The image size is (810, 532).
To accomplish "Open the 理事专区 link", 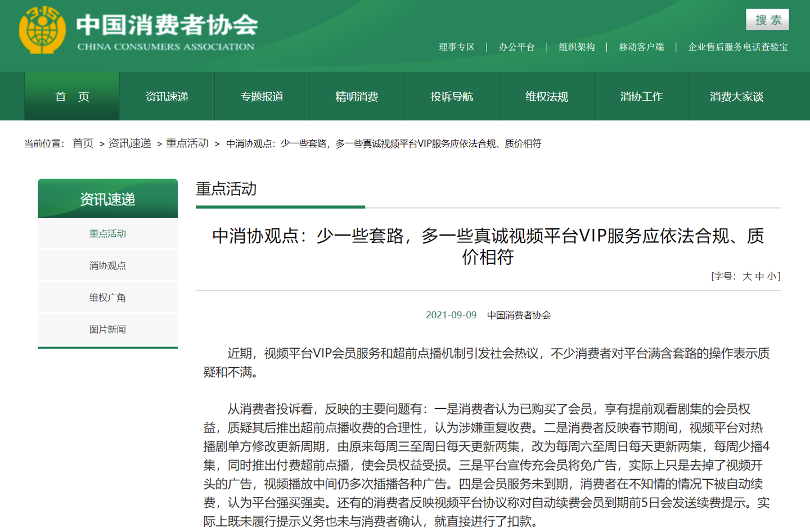I will click(x=456, y=47).
